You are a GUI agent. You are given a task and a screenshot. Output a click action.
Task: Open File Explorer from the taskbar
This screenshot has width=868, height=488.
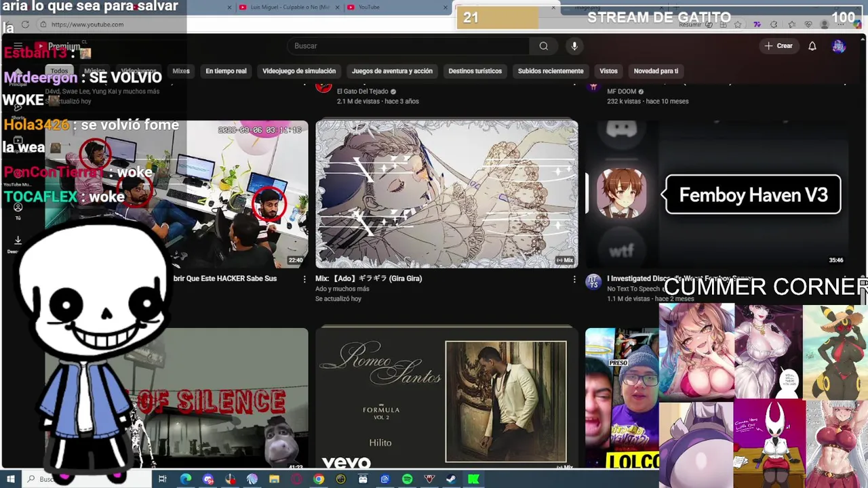click(x=274, y=479)
